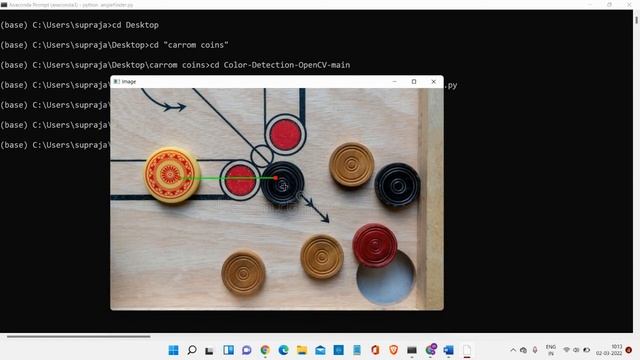Screen dimensions: 640x360
Task: Open battery status tray icon
Action: tap(587, 350)
